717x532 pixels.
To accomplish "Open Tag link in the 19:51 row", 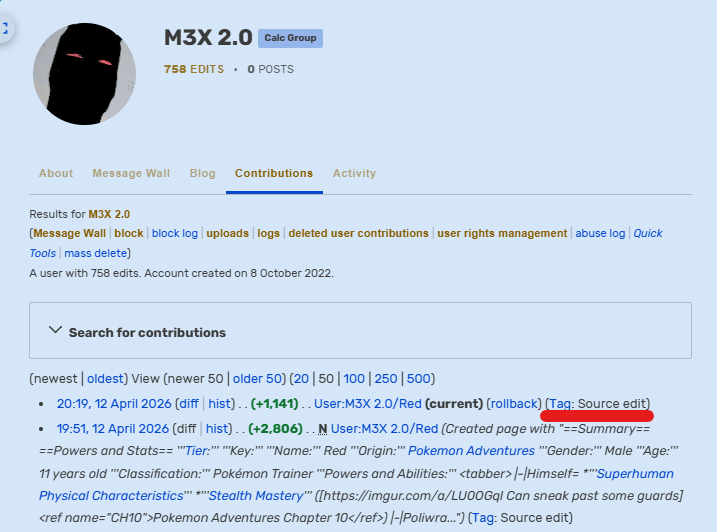I will (x=483, y=518).
